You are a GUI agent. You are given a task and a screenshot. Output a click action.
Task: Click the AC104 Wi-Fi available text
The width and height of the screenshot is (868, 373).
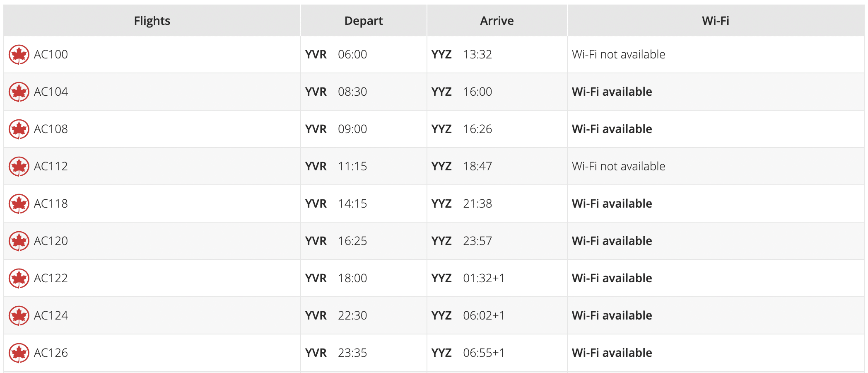point(612,92)
